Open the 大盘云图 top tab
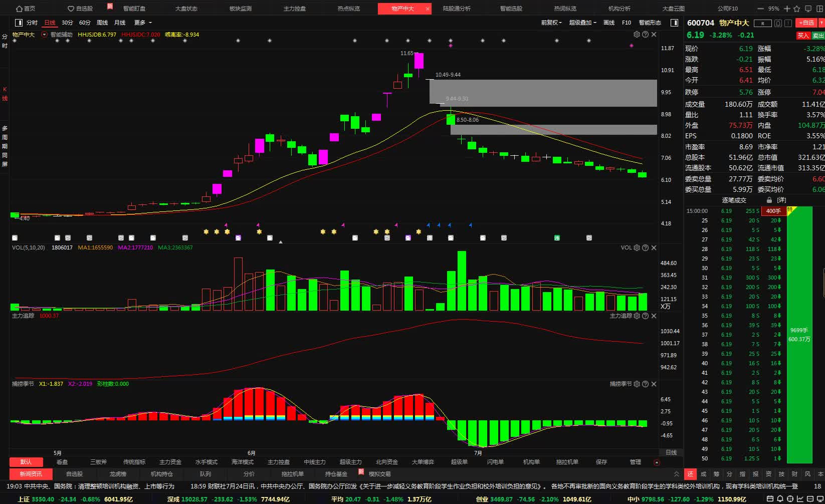The width and height of the screenshot is (825, 504). coord(673,9)
